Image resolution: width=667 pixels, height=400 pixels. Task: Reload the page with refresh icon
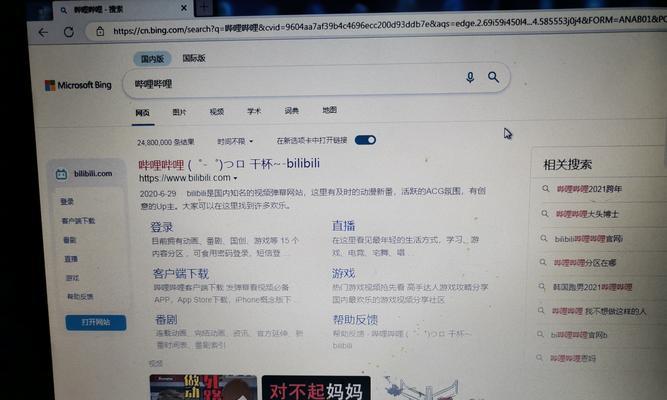(68, 32)
